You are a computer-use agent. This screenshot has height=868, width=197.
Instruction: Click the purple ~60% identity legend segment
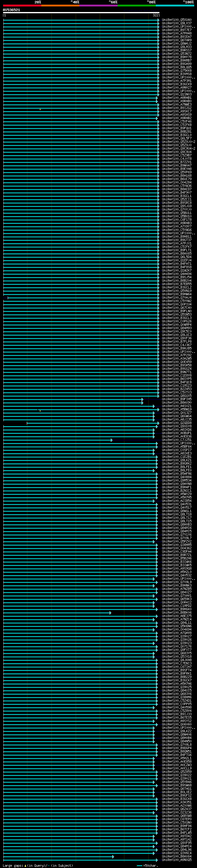pyautogui.click(x=99, y=6)
